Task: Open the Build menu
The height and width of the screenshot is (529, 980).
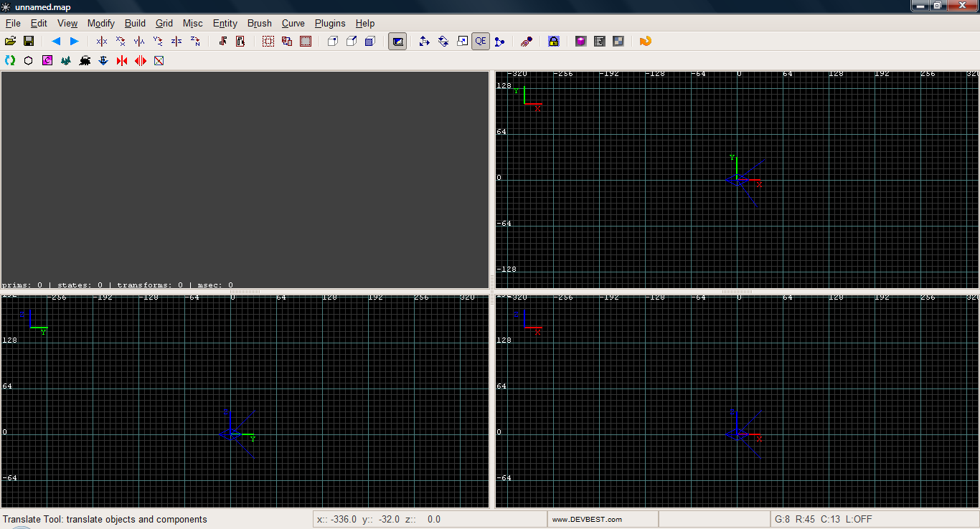Action: (x=135, y=24)
